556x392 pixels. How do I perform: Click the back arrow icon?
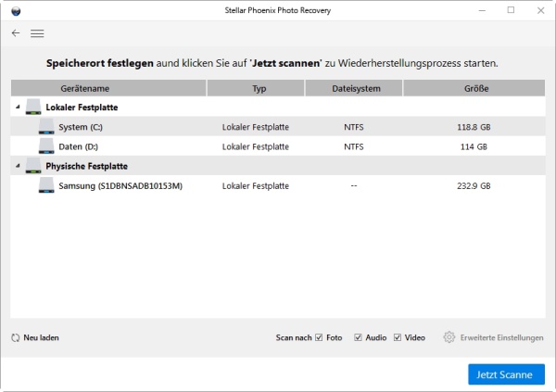[x=16, y=33]
